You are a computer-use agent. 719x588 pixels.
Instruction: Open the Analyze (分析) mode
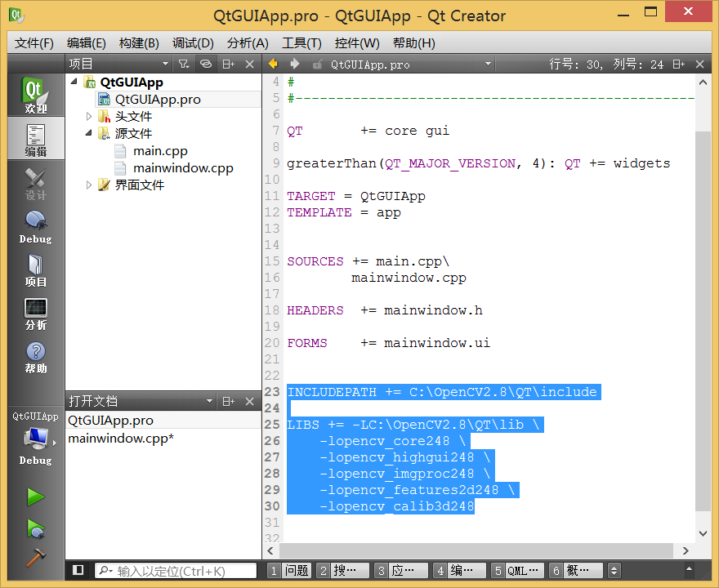coord(36,314)
